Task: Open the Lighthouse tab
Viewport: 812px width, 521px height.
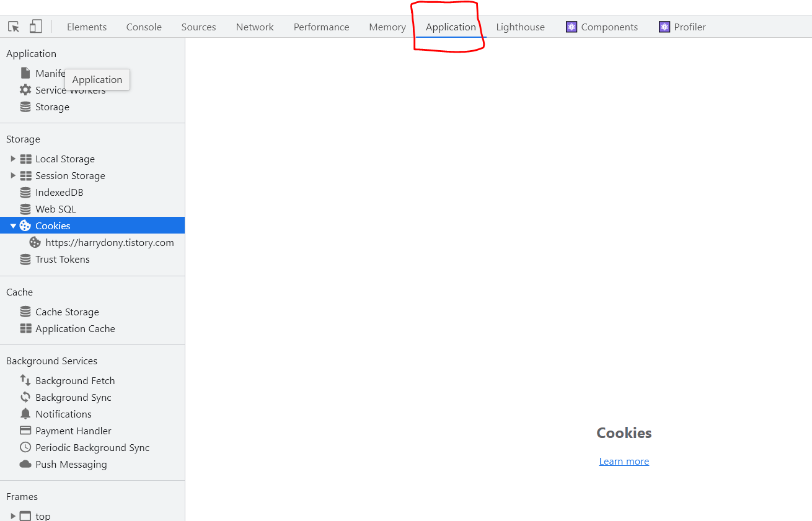Action: pos(520,27)
